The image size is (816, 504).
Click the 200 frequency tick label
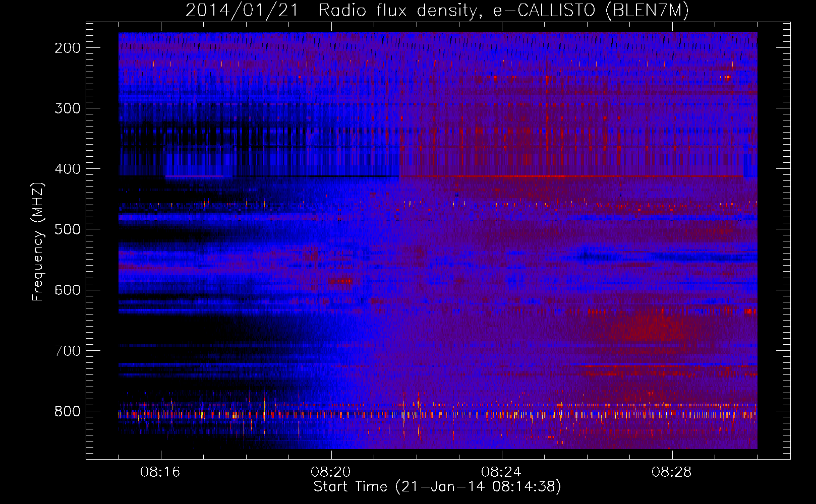coord(68,48)
